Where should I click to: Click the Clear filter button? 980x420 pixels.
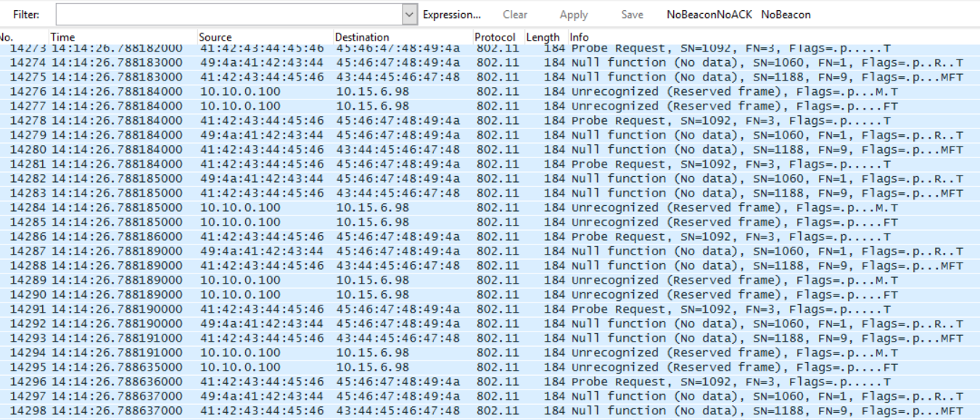[x=515, y=14]
